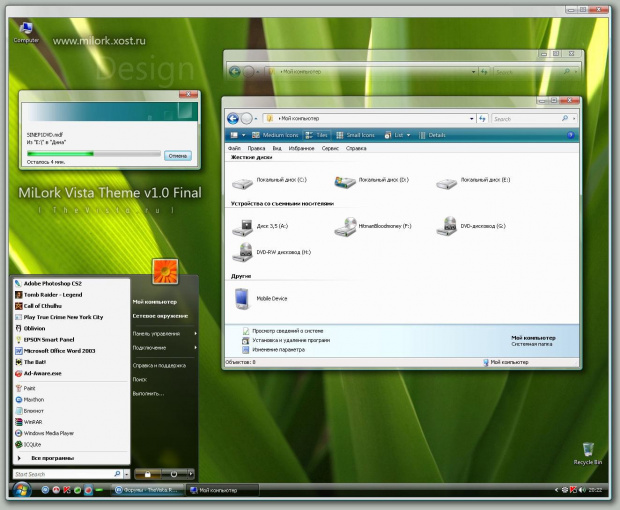Click Search field in front Explorer window
This screenshot has height=510, width=620.
(x=526, y=119)
